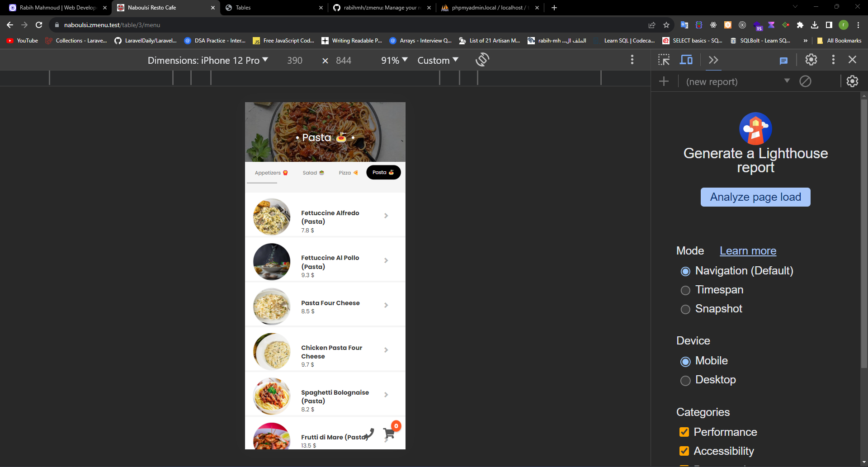The width and height of the screenshot is (868, 467).
Task: Select Navigation (Default) mode radio
Action: coord(685,271)
